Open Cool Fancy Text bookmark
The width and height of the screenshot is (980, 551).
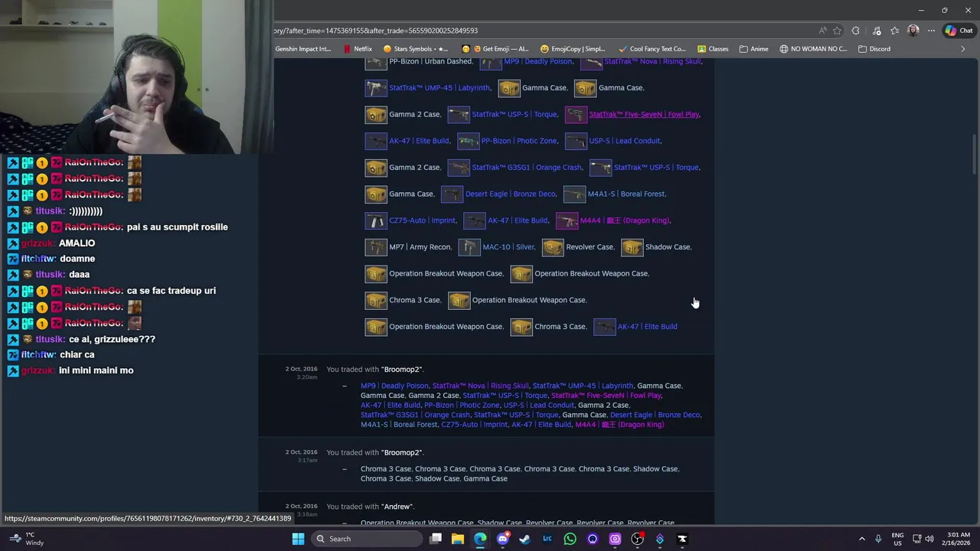pyautogui.click(x=652, y=49)
